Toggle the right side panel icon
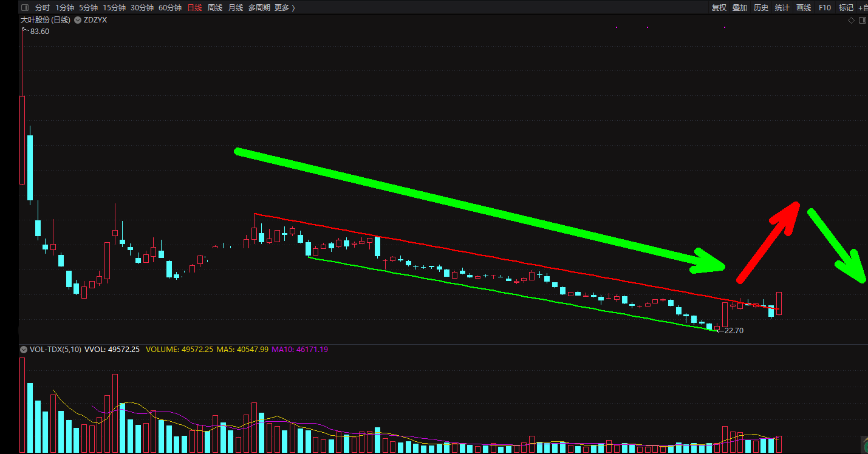 pyautogui.click(x=863, y=21)
